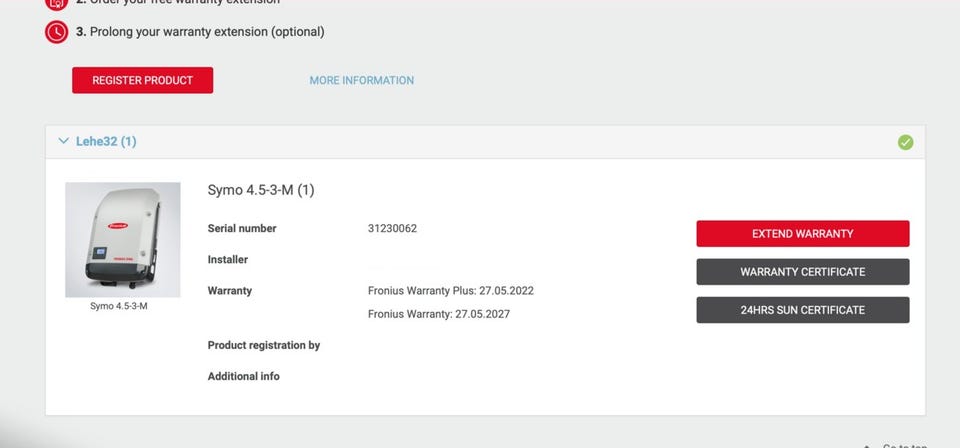Click the Warranty label
Viewport: 960px width, 448px height.
(x=230, y=291)
